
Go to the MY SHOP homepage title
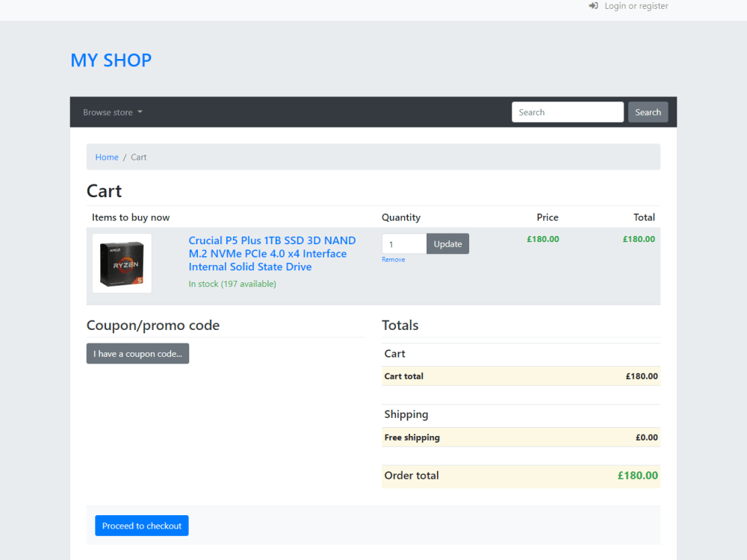point(111,60)
